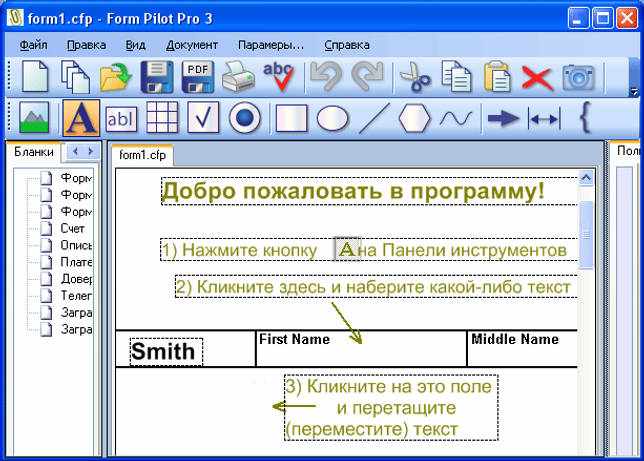Minimize the Form Pilot Pro window
This screenshot has height=461, width=644.
578,18
